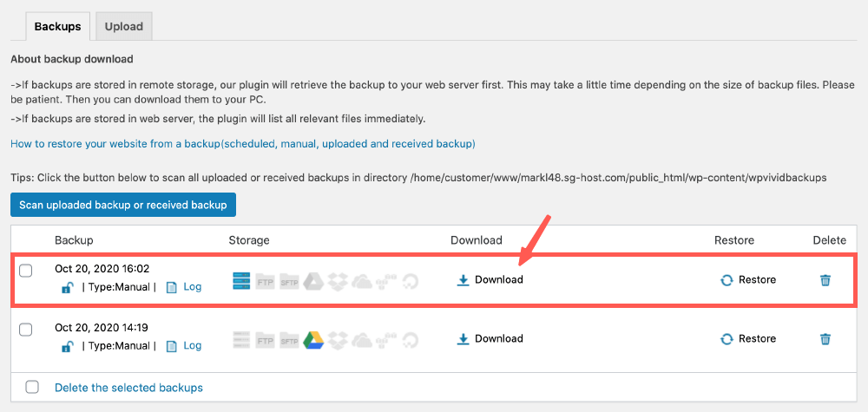Click the greyed Google Drive icon in 16:02 row
The height and width of the screenshot is (412, 868).
click(x=312, y=281)
